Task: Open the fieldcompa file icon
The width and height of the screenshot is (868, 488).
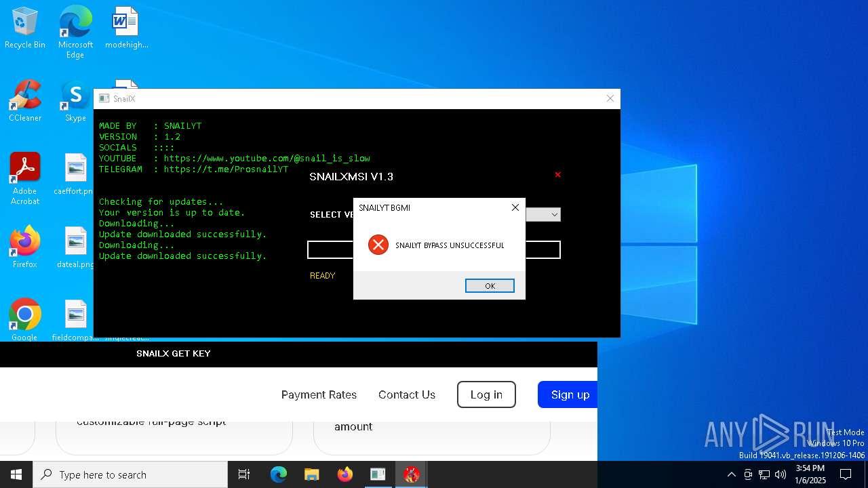Action: pyautogui.click(x=75, y=320)
